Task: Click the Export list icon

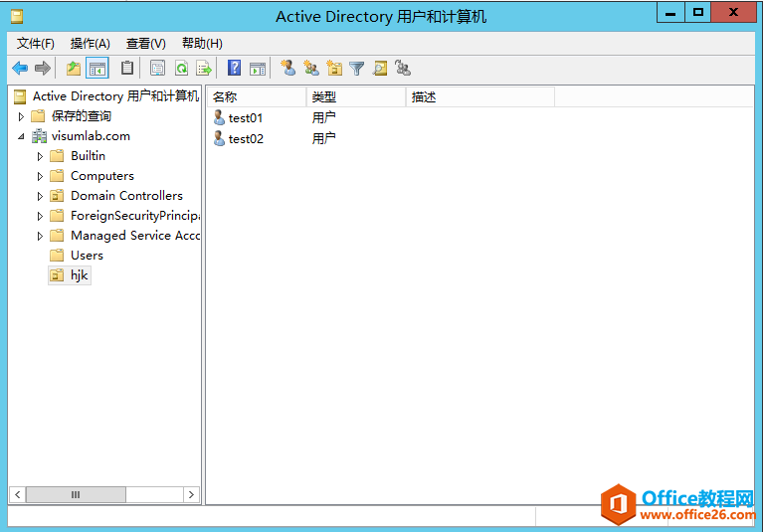Action: 204,68
